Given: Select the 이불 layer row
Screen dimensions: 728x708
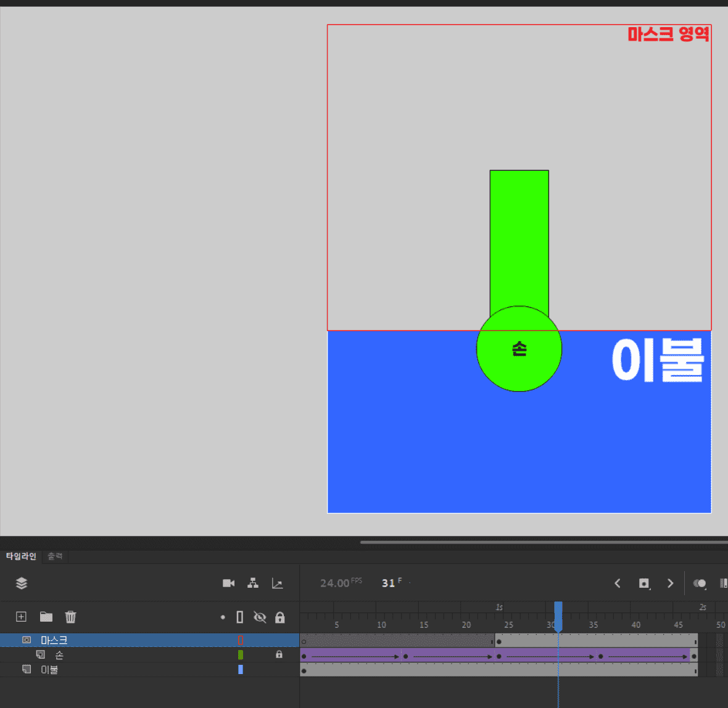Looking at the screenshot, I should tap(149, 670).
